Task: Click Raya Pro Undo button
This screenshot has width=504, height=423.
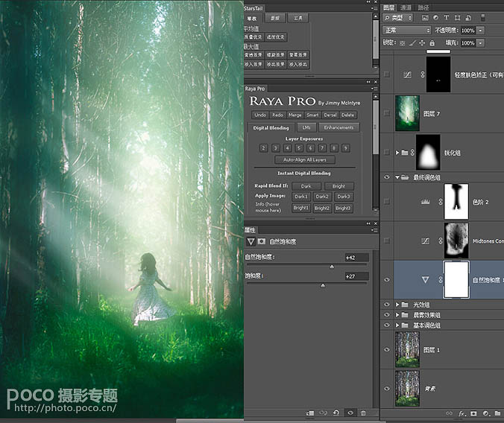Action: (260, 115)
